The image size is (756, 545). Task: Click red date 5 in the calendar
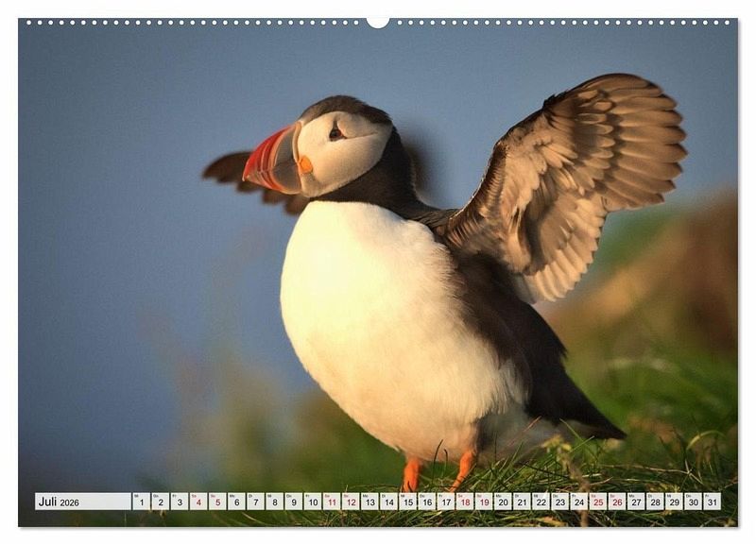pos(217,502)
